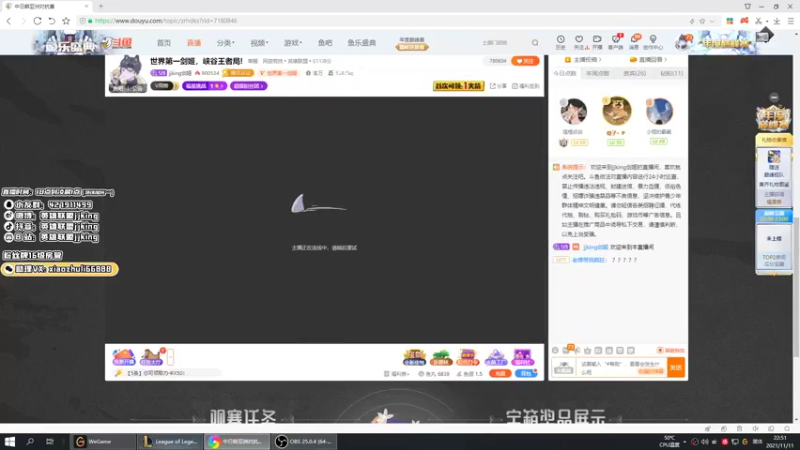Open the 首页 home tab
This screenshot has height=450, width=800.
(x=164, y=43)
